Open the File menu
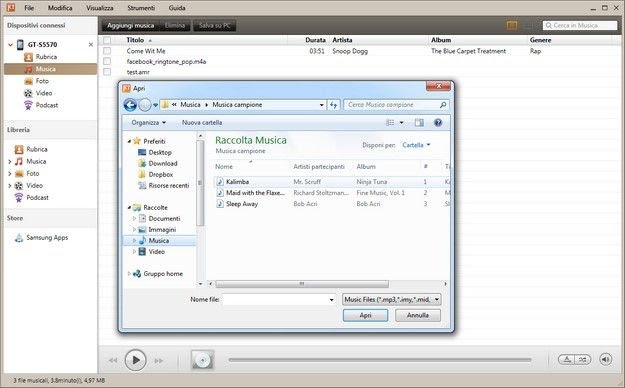 click(x=29, y=8)
